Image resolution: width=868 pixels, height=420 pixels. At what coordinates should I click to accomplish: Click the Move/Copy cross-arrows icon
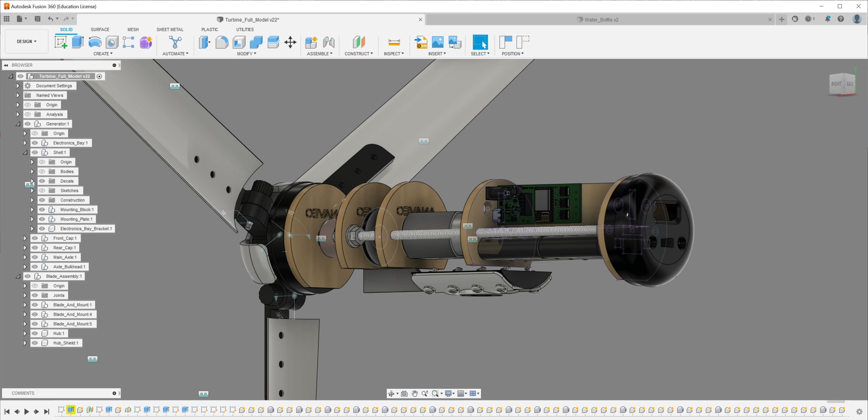290,42
